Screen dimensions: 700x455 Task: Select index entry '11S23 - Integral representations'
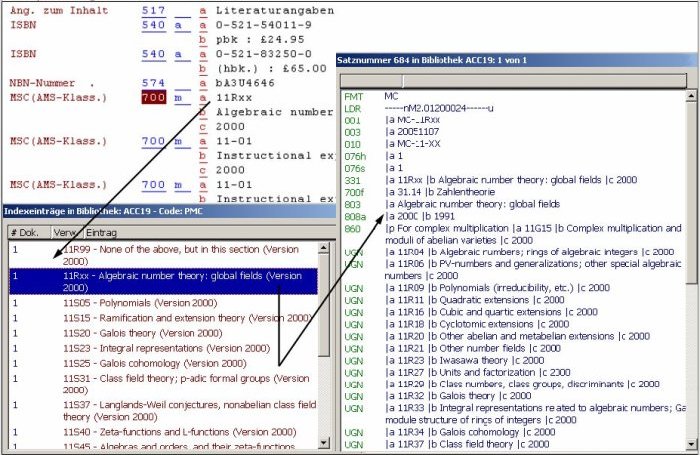click(163, 348)
